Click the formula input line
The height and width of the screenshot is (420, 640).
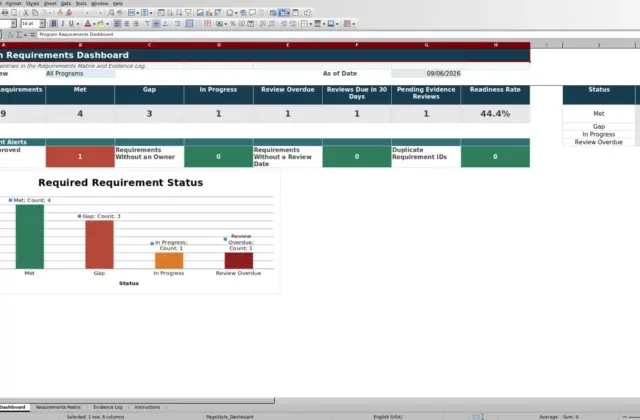tap(339, 35)
